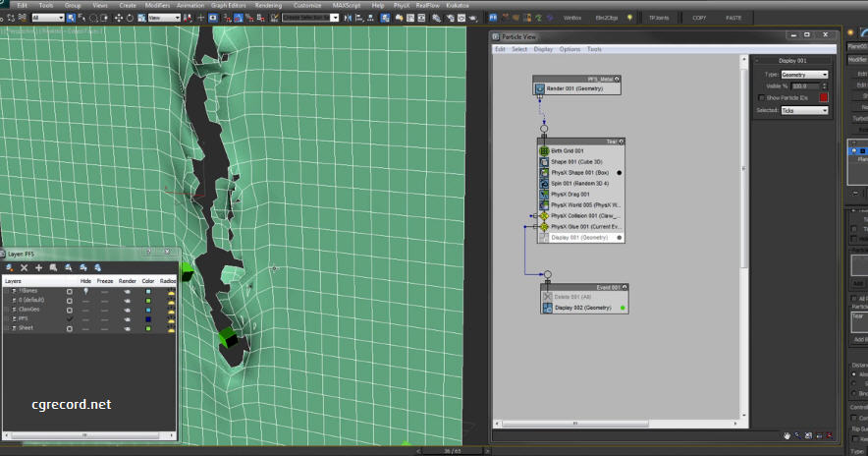Screen dimensions: 868x456
Task: Open the Options menu in Particle View
Action: (x=570, y=49)
